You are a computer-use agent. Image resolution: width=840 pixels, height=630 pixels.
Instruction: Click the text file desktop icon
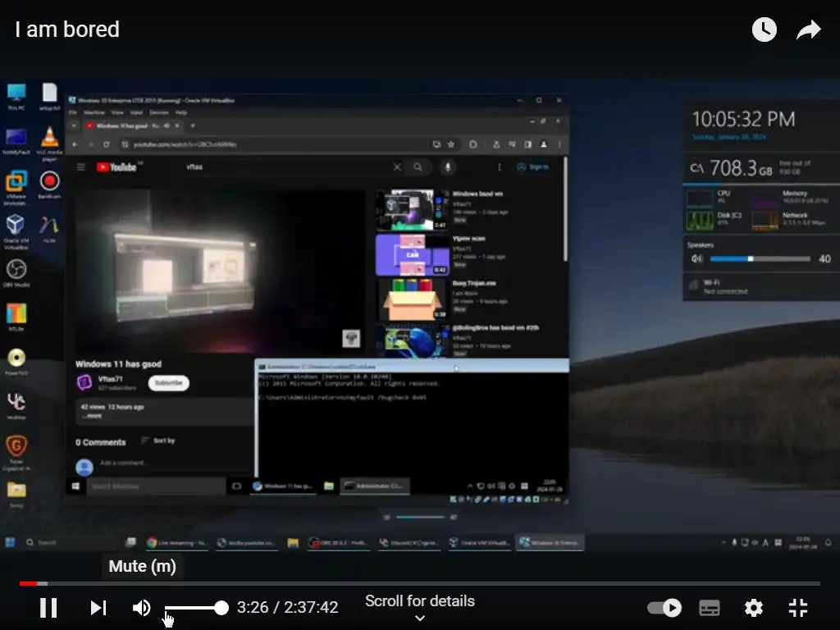click(x=49, y=97)
